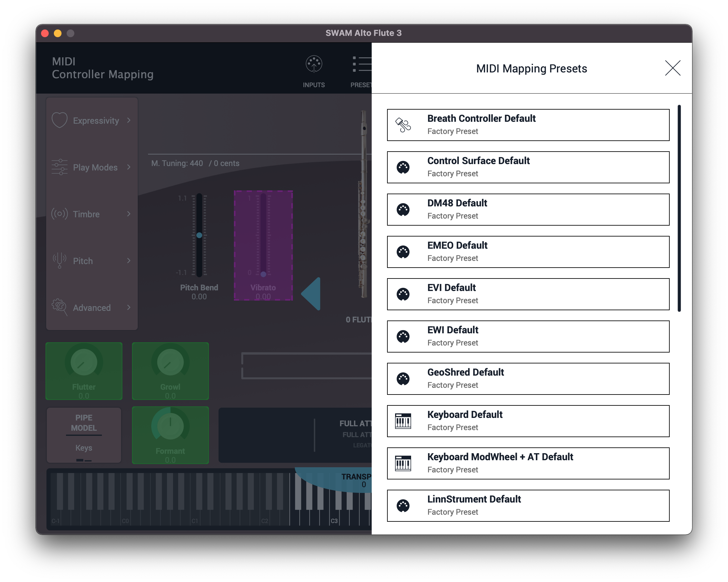Apply the EMEO Default preset
The width and height of the screenshot is (728, 582).
[528, 252]
